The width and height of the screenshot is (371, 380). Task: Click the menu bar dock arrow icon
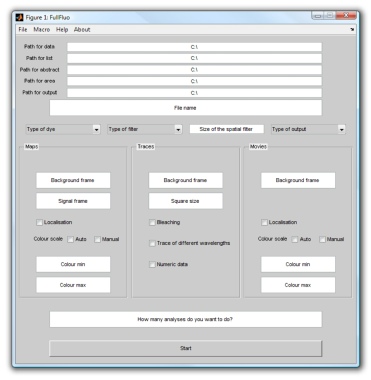click(x=352, y=30)
